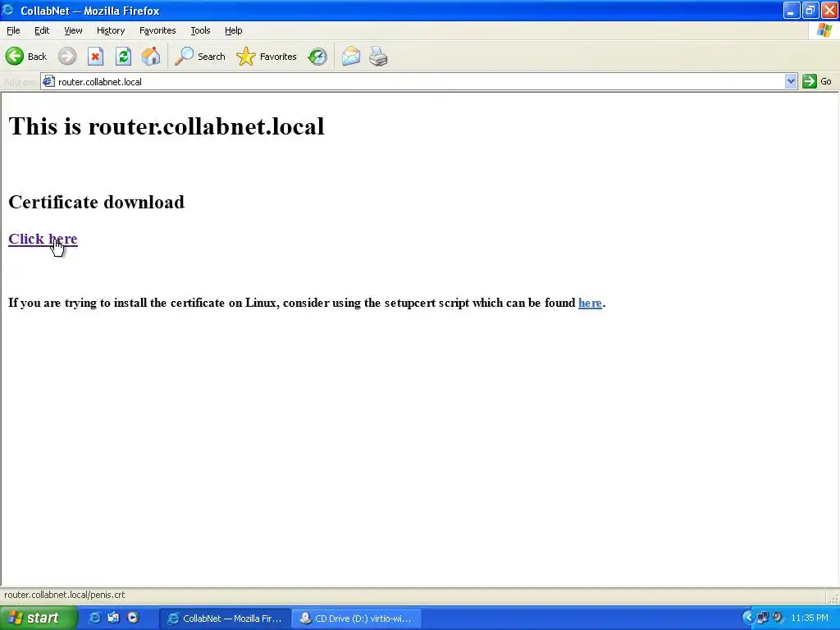
Task: Open the Home page house icon
Action: point(151,57)
